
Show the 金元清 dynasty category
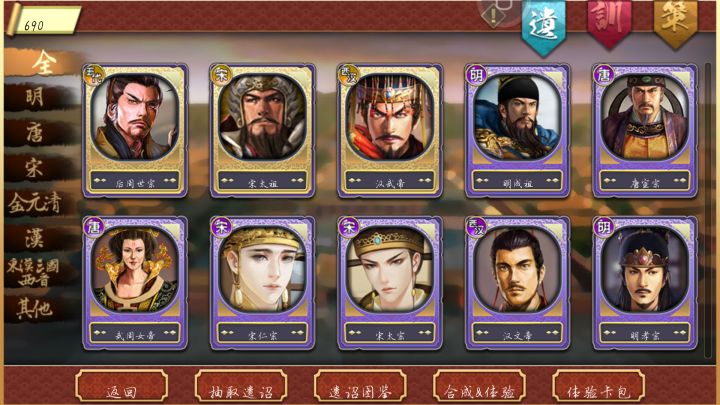click(x=36, y=203)
